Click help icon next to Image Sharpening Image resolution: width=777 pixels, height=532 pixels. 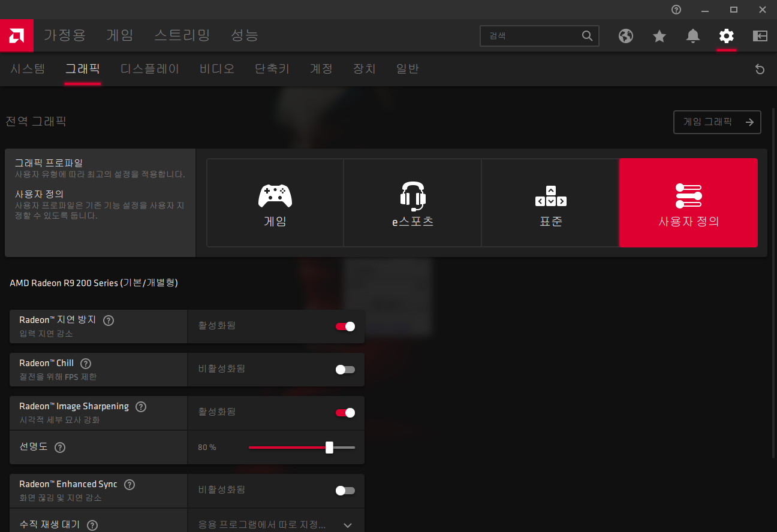(141, 406)
